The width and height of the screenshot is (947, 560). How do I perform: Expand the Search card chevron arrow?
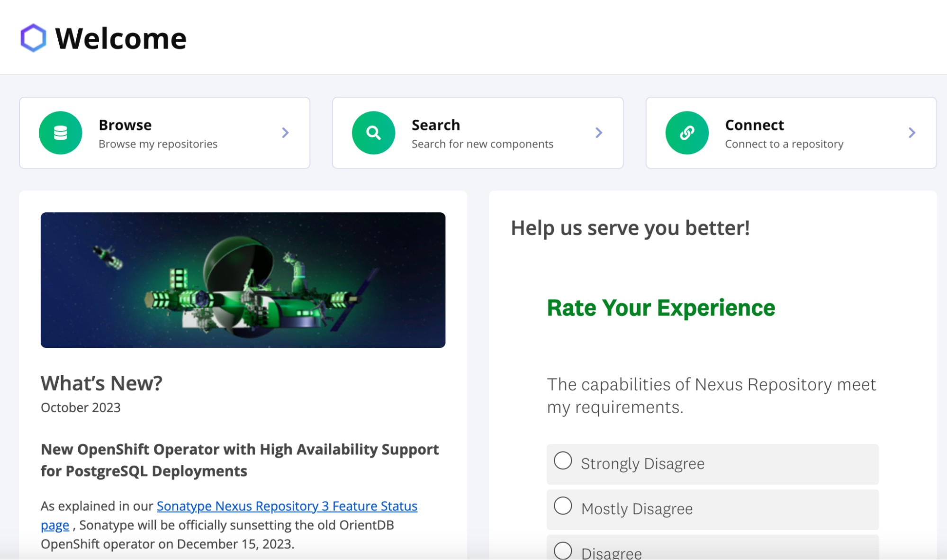[x=599, y=133]
